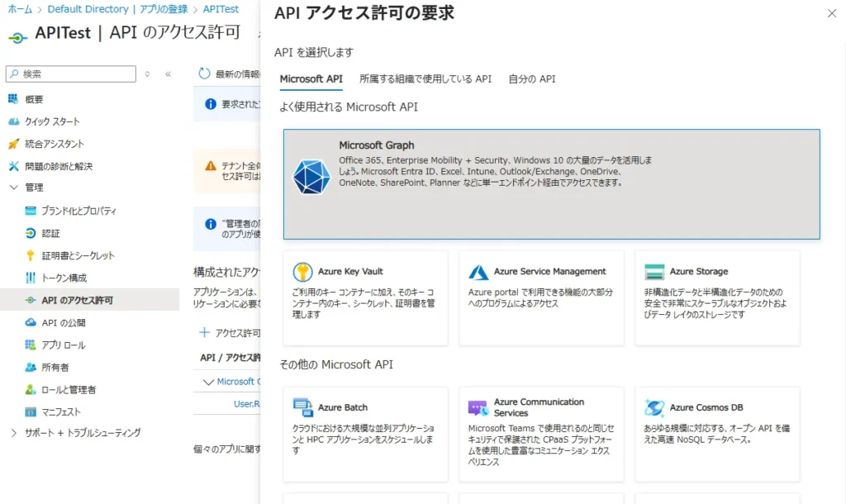Image resolution: width=846 pixels, height=504 pixels.
Task: Click the トークン構成 bars icon
Action: (31, 278)
